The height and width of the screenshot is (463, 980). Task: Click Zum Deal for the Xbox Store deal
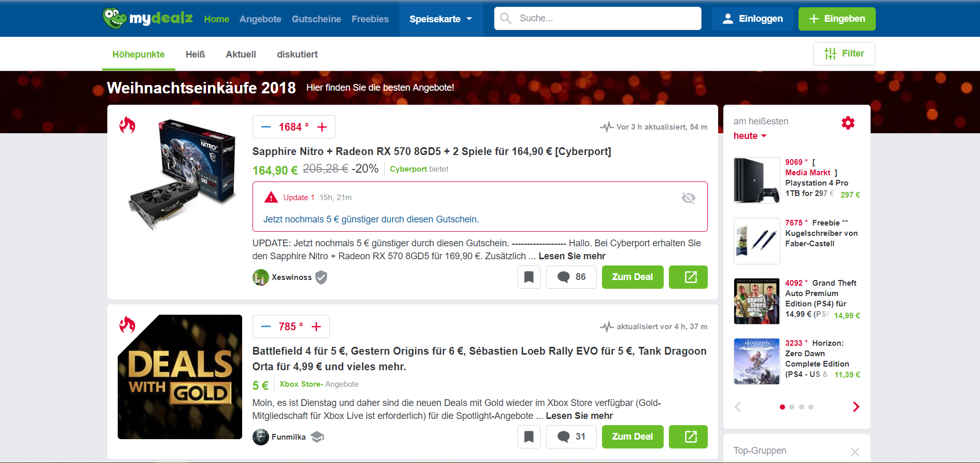point(632,437)
